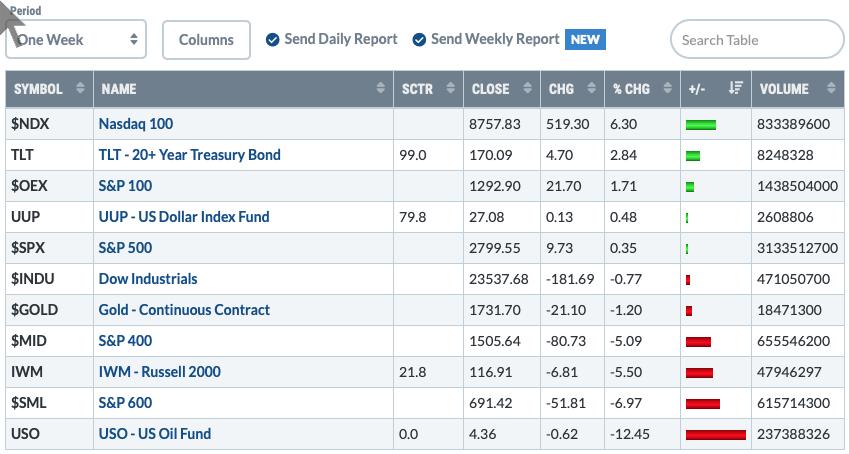Open the One Week period dropdown

tap(76, 40)
